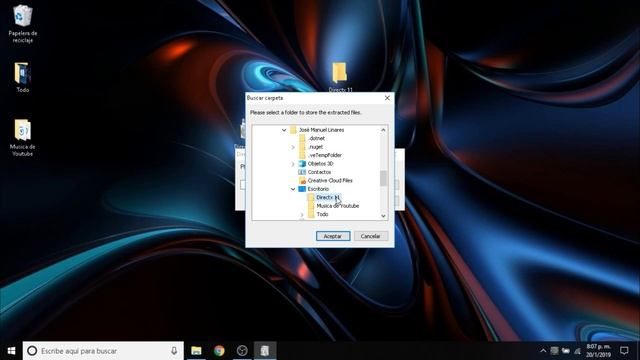Image resolution: width=640 pixels, height=360 pixels.
Task: Click the Creative Cloud Files folder icon
Action: (302, 180)
